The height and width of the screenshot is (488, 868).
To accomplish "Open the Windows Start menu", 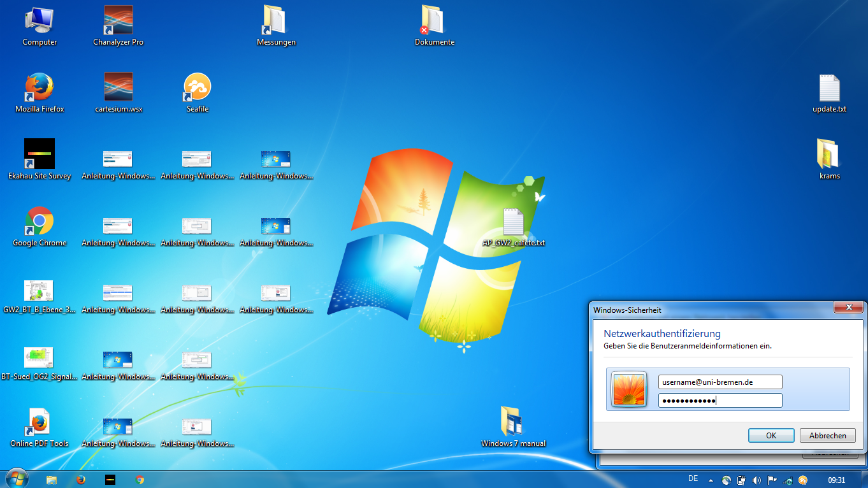I will 16,478.
